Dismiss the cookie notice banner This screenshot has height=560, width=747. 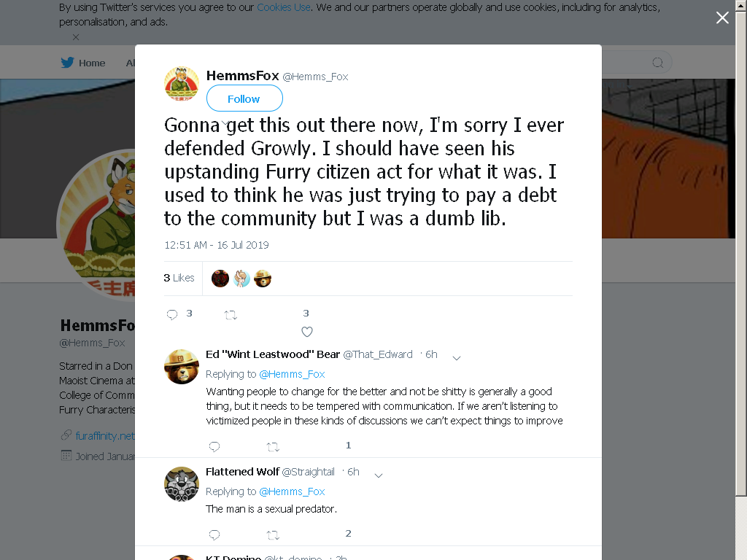[x=76, y=36]
